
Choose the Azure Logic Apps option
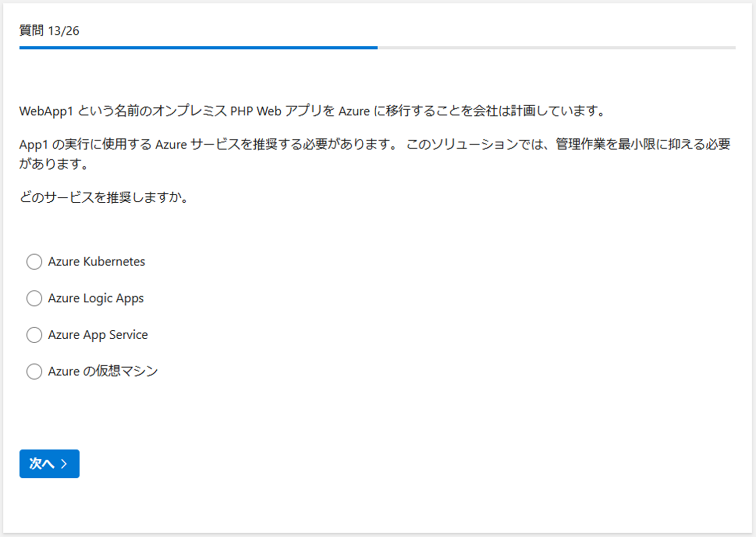click(x=34, y=298)
